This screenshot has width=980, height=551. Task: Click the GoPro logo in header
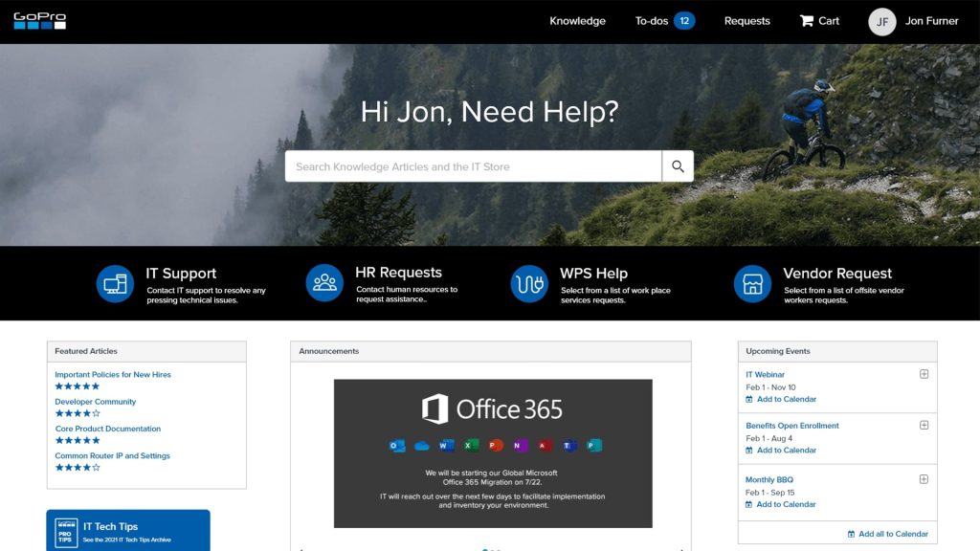[x=39, y=21]
